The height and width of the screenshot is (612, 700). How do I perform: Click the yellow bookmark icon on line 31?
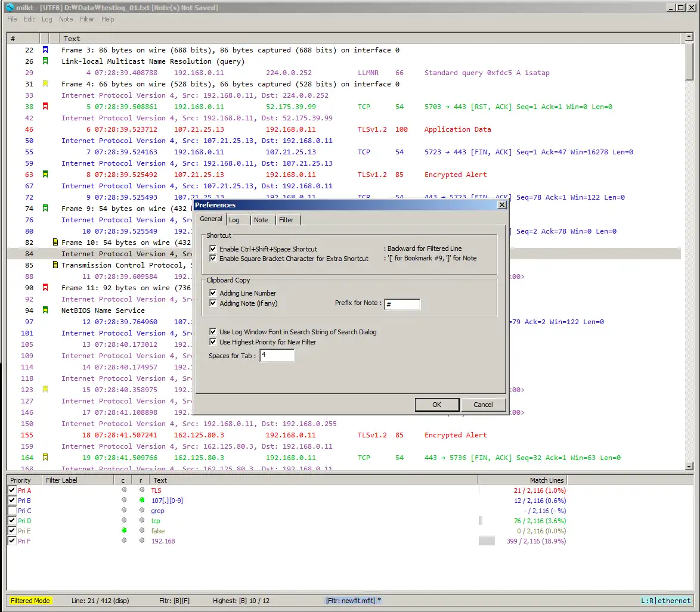coord(45,83)
